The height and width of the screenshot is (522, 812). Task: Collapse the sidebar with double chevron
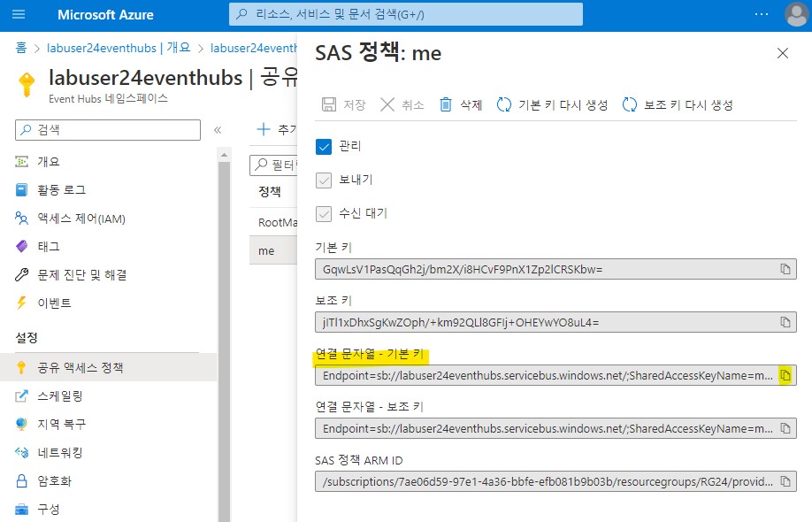[x=218, y=130]
